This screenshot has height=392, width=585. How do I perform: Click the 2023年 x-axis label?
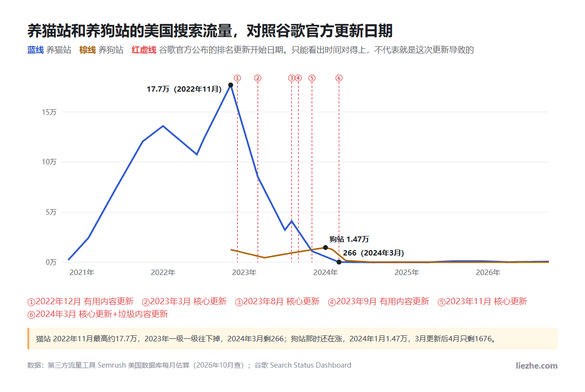244,273
